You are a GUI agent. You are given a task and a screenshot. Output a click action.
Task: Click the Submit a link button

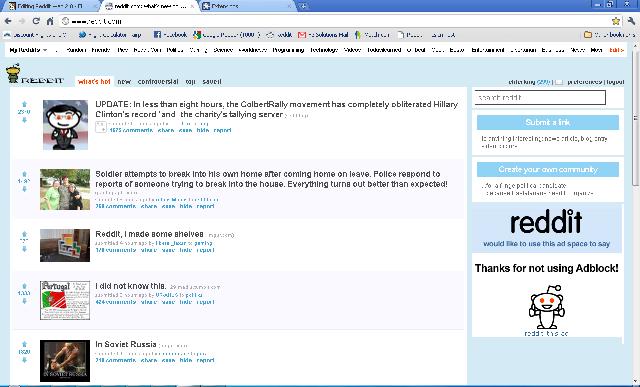[548, 122]
